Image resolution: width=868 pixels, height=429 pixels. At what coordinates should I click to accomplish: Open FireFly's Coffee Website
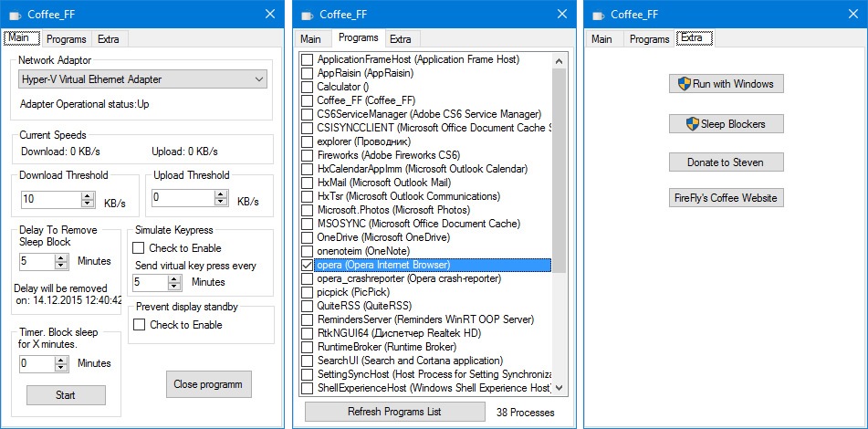click(x=727, y=198)
